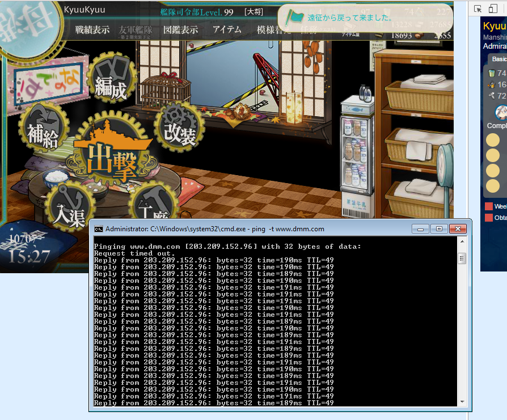Screen dimensions: 507x420
Task: Click the red square beside 'Obta'
Action: click(489, 218)
